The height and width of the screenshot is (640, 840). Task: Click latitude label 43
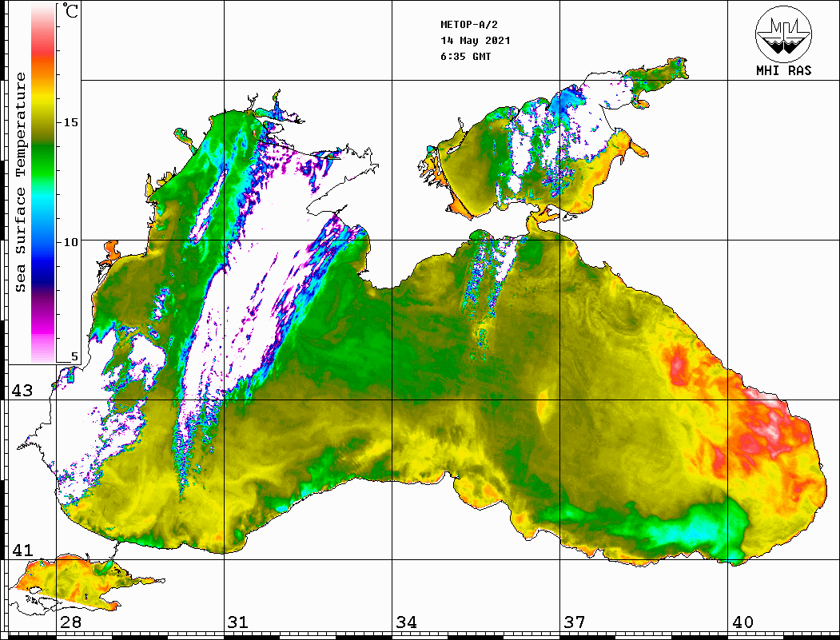22,391
